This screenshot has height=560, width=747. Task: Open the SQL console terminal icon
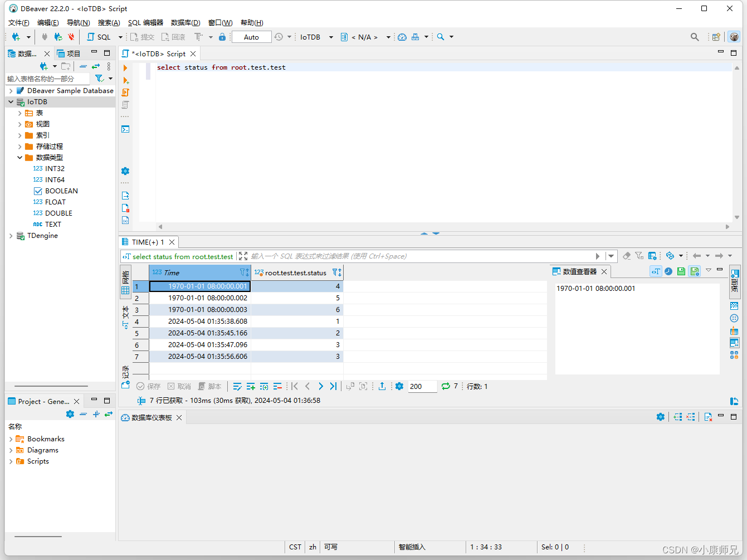[125, 129]
